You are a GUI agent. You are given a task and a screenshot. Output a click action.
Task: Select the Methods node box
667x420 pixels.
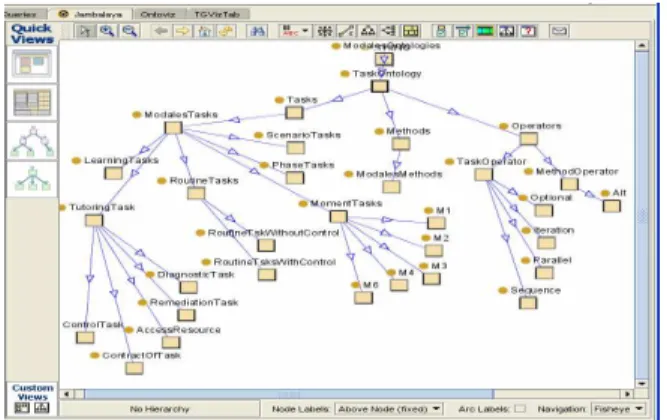tap(401, 144)
